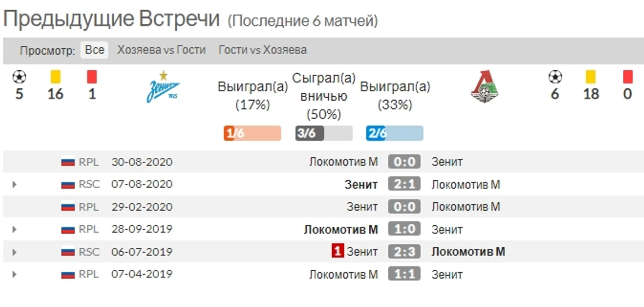Click the left soccer ball goals icon
644x307 pixels.
(x=19, y=77)
